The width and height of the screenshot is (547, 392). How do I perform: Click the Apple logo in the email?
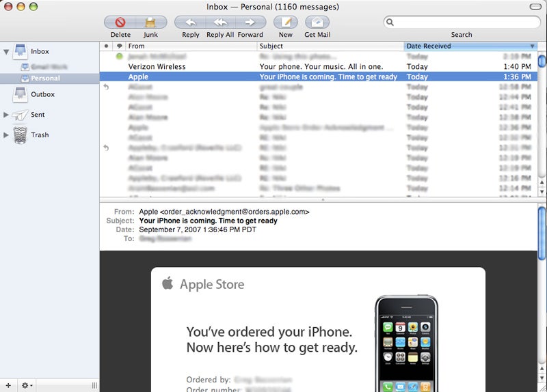[x=168, y=283]
